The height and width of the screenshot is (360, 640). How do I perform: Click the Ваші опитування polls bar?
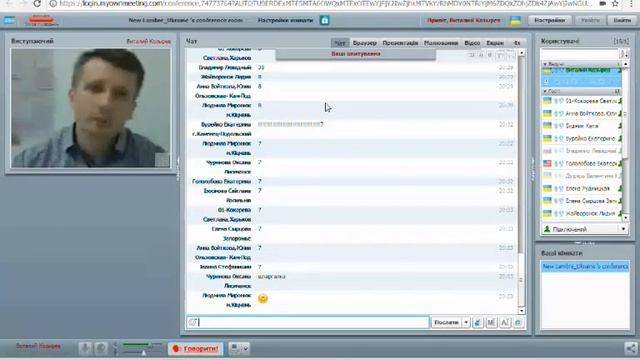[x=356, y=54]
